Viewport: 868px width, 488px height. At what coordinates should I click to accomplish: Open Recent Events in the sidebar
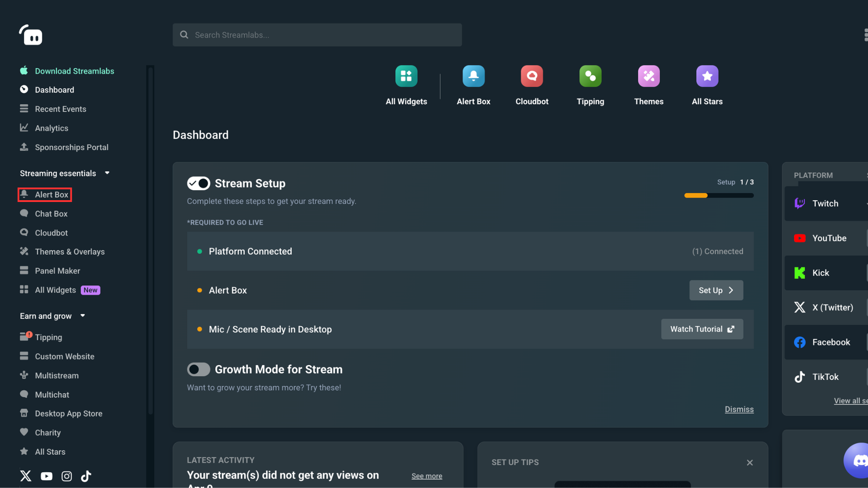pyautogui.click(x=53, y=109)
